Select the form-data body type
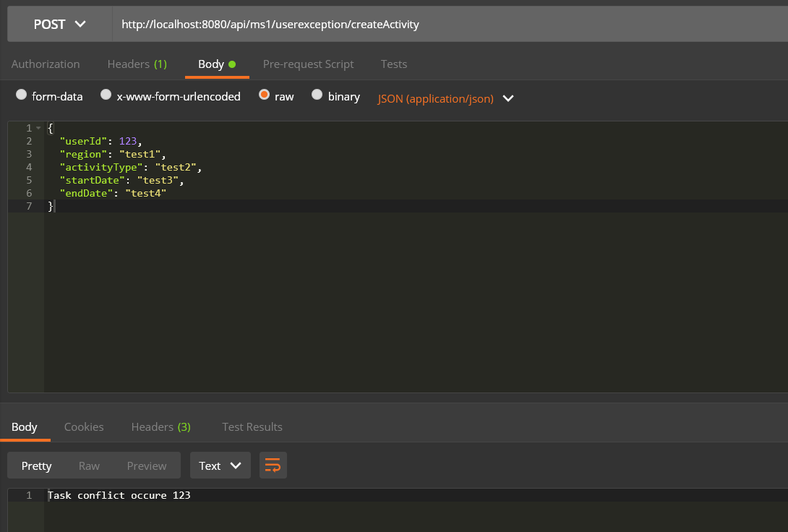This screenshot has width=788, height=532. pos(22,95)
